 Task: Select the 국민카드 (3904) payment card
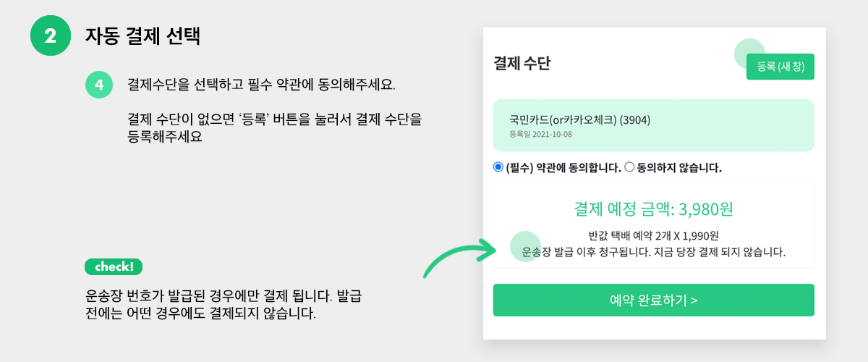[654, 125]
